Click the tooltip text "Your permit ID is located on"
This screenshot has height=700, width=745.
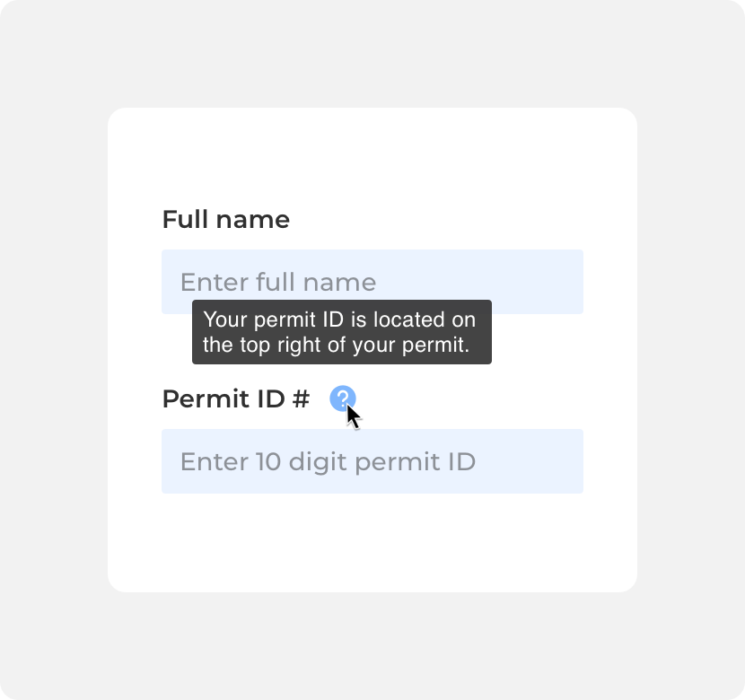point(339,319)
